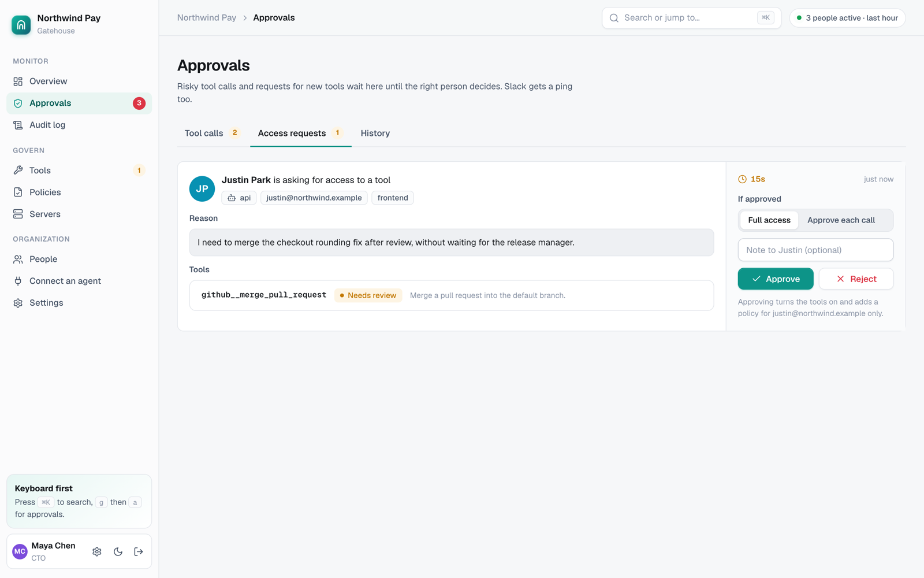
Task: Click the Note to Justin input field
Action: coord(815,250)
